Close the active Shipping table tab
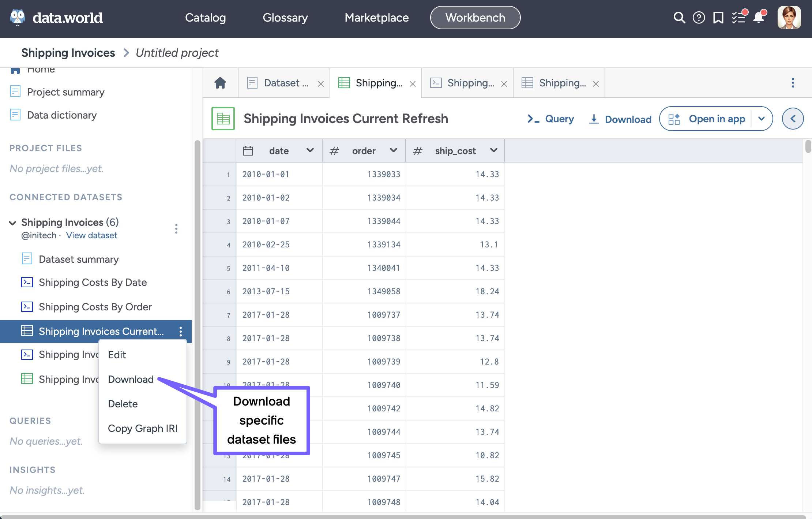This screenshot has height=519, width=812. pos(413,84)
